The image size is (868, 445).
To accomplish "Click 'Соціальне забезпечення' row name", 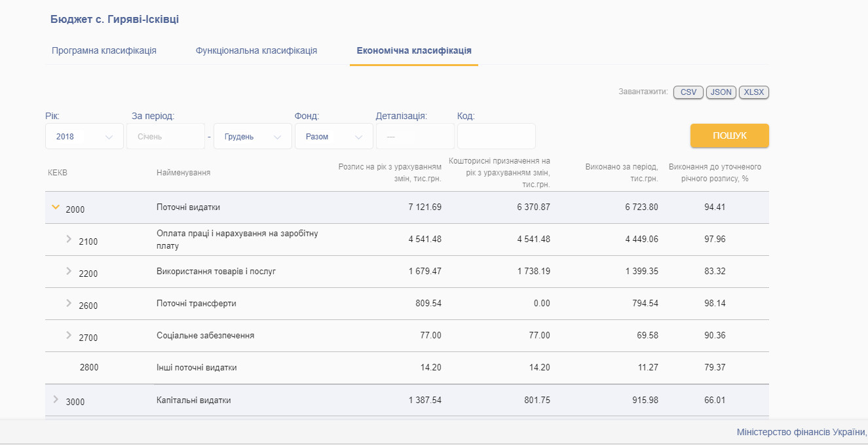I will click(x=206, y=336).
